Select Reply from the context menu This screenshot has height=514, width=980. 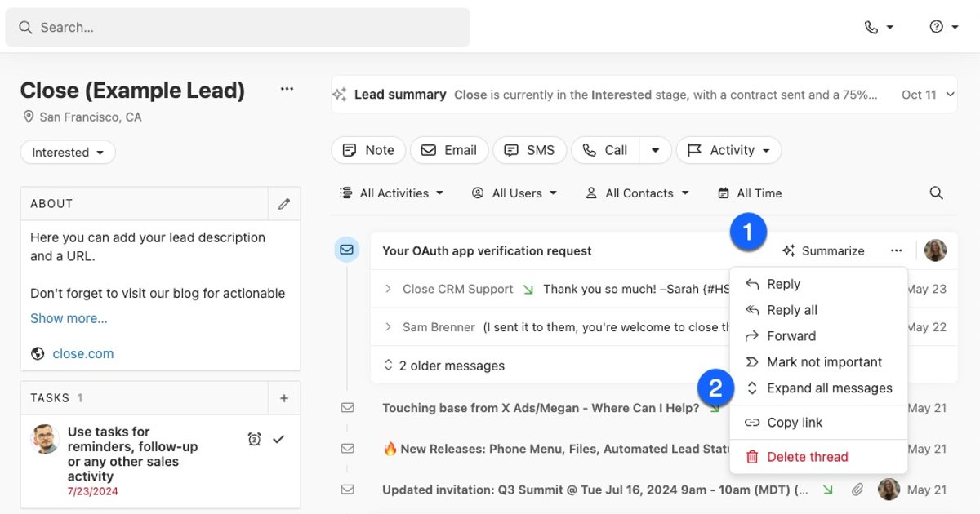point(818,284)
